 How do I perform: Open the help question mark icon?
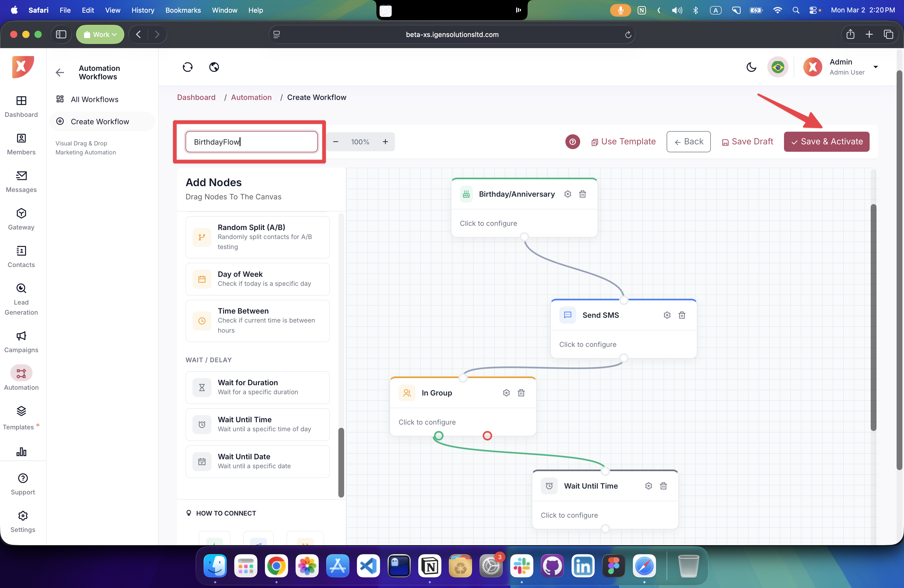(x=573, y=142)
